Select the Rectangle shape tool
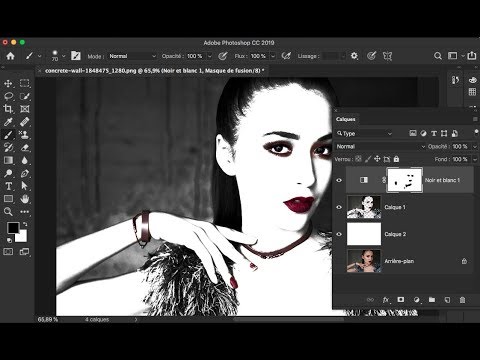This screenshot has width=480, height=360. click(x=8, y=199)
